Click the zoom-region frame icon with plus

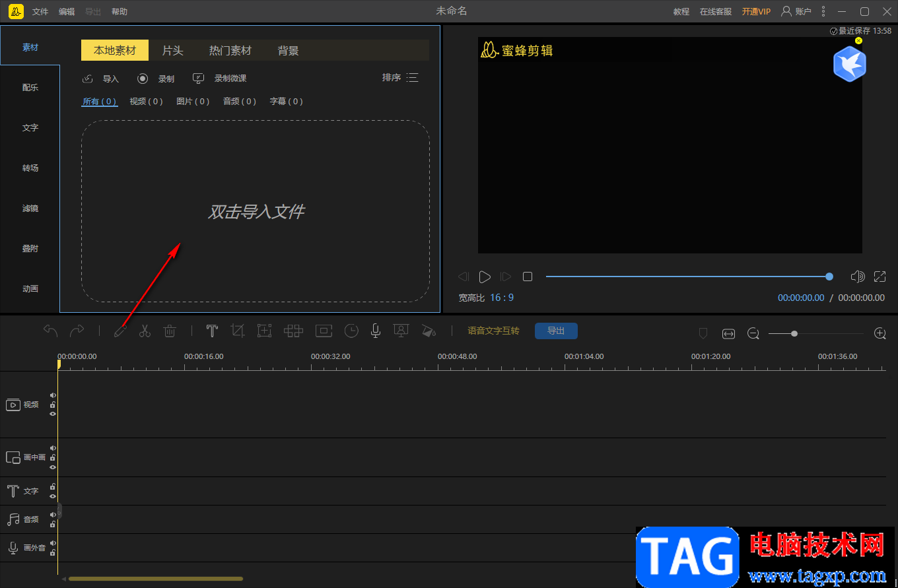tap(264, 331)
